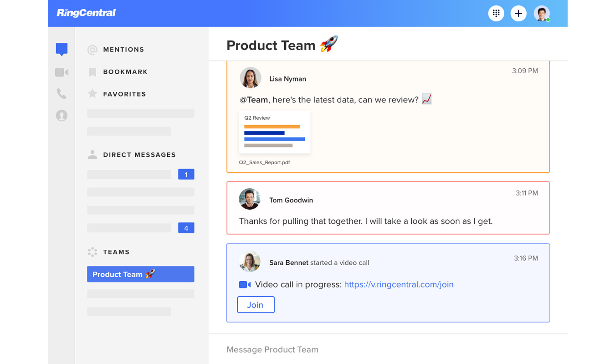Click the plus new action icon
This screenshot has width=615, height=364.
[x=518, y=13]
